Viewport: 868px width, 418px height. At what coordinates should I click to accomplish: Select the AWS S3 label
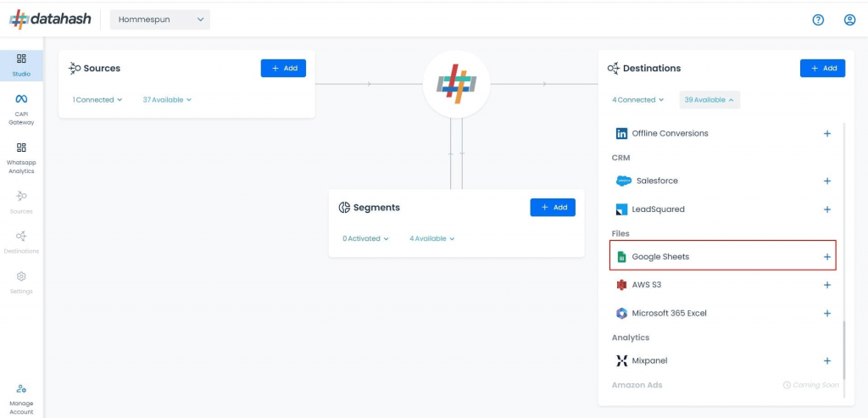(x=647, y=285)
